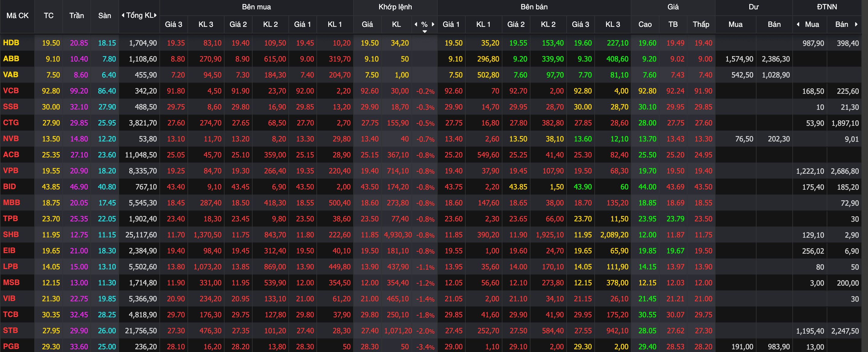868x352 pixels.
Task: Click STB percent change -2.0%
Action: [425, 331]
